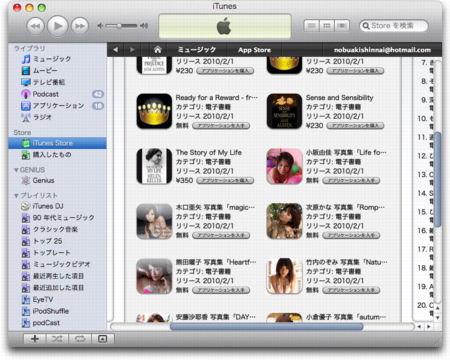The height and width of the screenshot is (360, 450).
Task: Click the Apple logo status display
Action: (224, 26)
